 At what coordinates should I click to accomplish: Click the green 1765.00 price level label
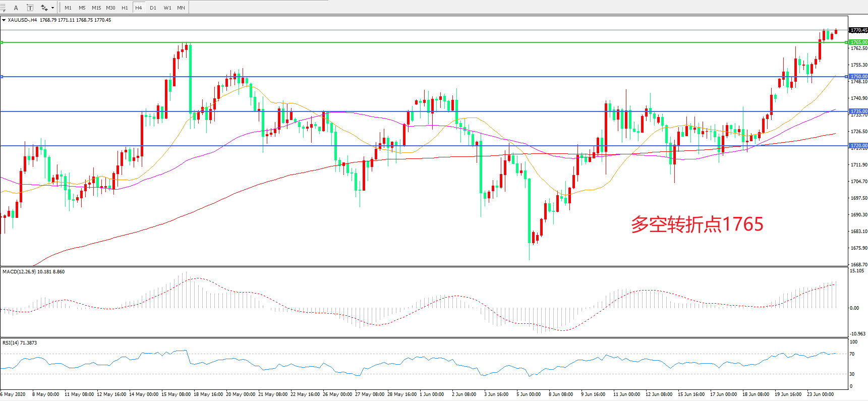click(x=858, y=42)
